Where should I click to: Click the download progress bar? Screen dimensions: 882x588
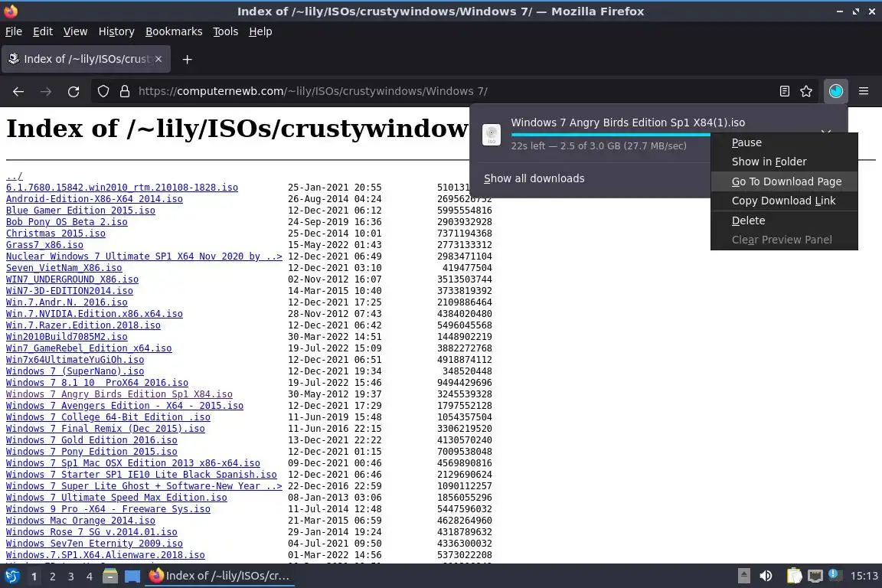(x=610, y=135)
